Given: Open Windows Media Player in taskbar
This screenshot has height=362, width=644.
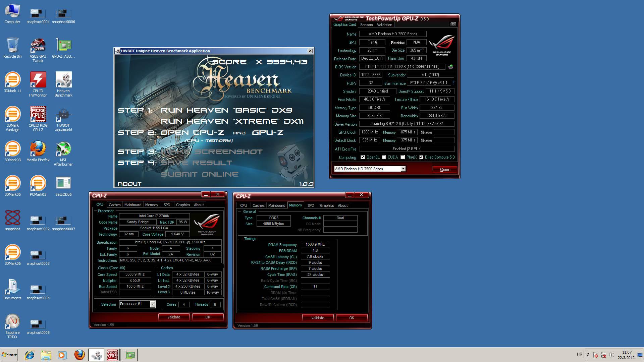Looking at the screenshot, I should pos(62,355).
